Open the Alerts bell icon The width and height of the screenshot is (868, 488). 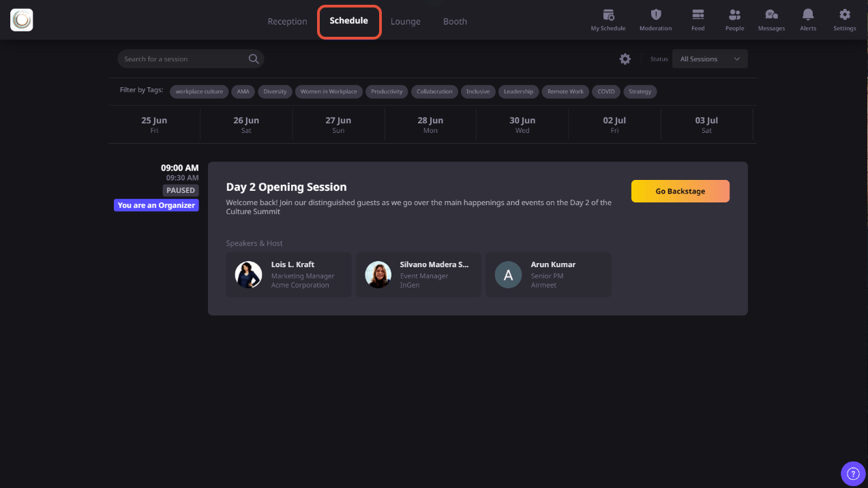[808, 14]
